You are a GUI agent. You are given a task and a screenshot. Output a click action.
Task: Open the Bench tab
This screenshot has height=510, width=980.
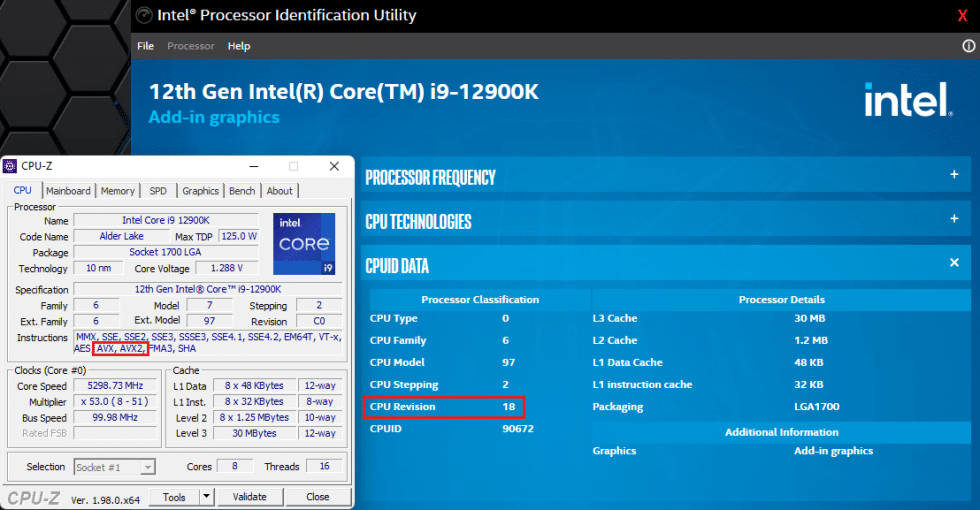pyautogui.click(x=242, y=191)
